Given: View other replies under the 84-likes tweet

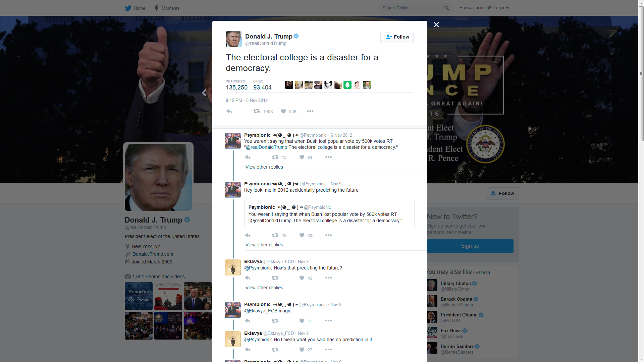Looking at the screenshot, I should [x=264, y=167].
